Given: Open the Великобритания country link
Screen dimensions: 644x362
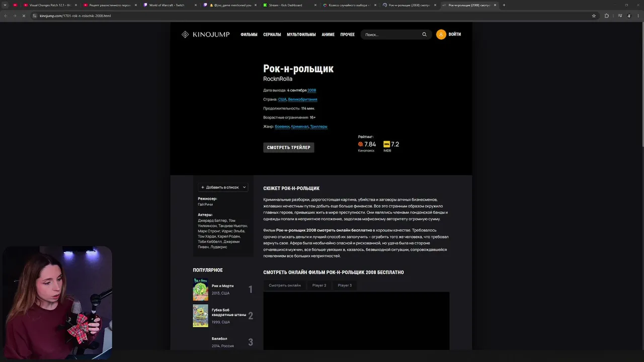Looking at the screenshot, I should coord(302,100).
